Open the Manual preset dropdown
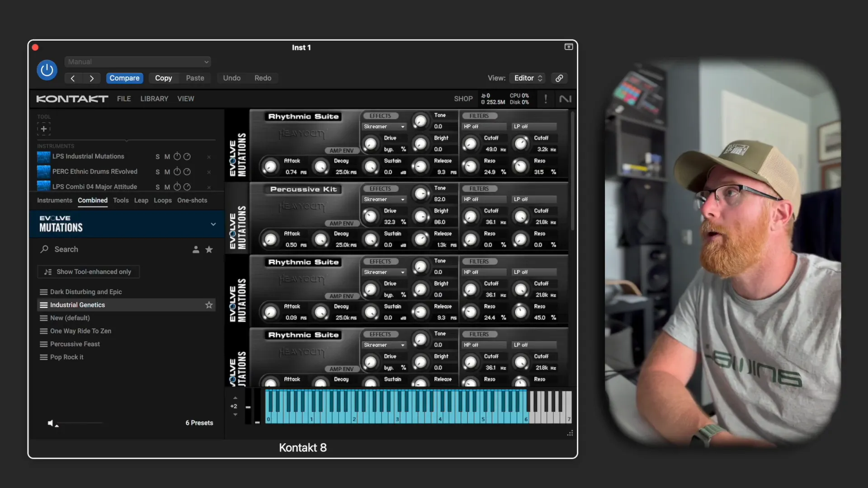 point(138,62)
